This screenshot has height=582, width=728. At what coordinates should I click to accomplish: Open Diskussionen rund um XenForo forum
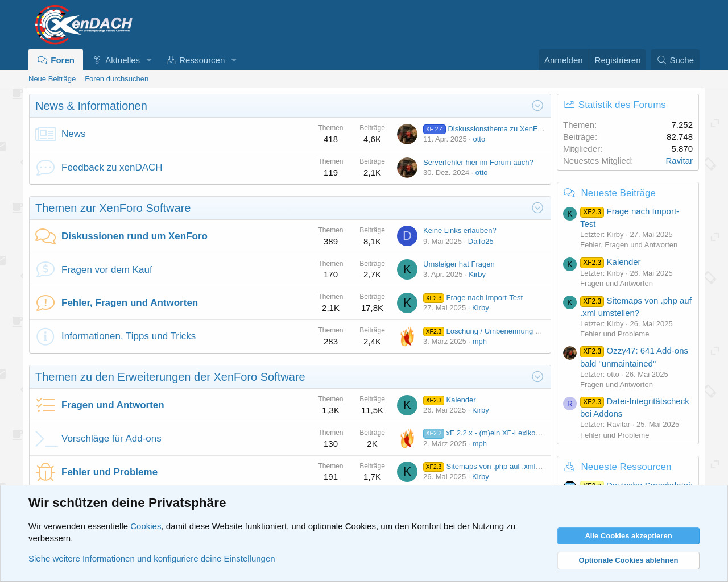coord(134,236)
